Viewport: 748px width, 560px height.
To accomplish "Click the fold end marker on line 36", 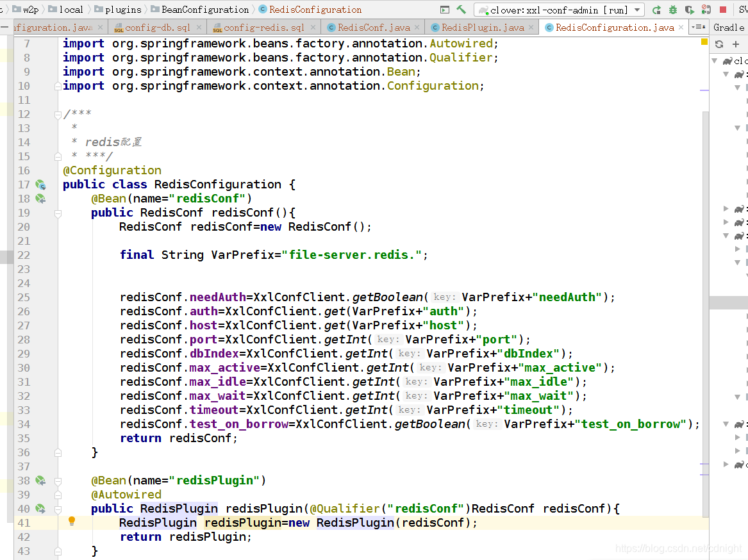I will (x=58, y=452).
